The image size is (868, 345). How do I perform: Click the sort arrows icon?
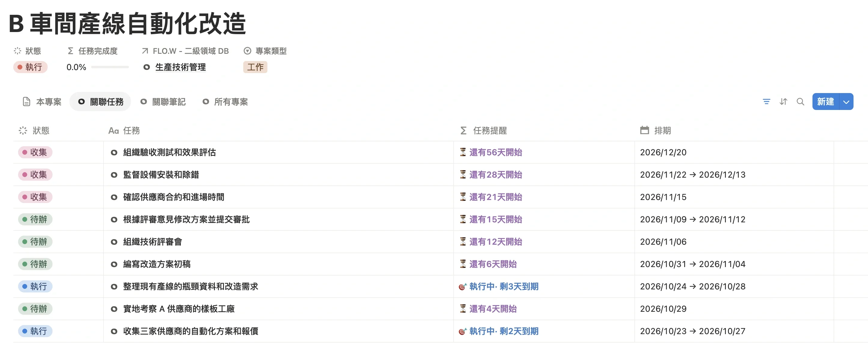(x=783, y=102)
